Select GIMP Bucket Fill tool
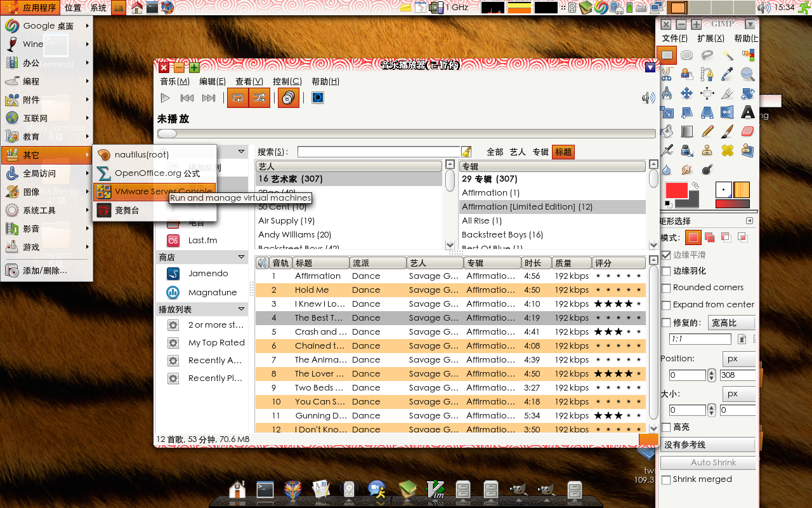The width and height of the screenshot is (812, 508). coord(667,131)
